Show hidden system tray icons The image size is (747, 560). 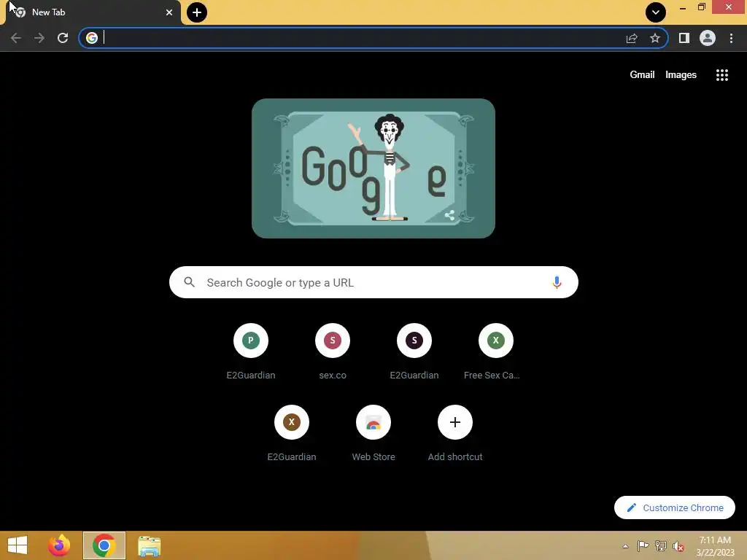click(625, 546)
